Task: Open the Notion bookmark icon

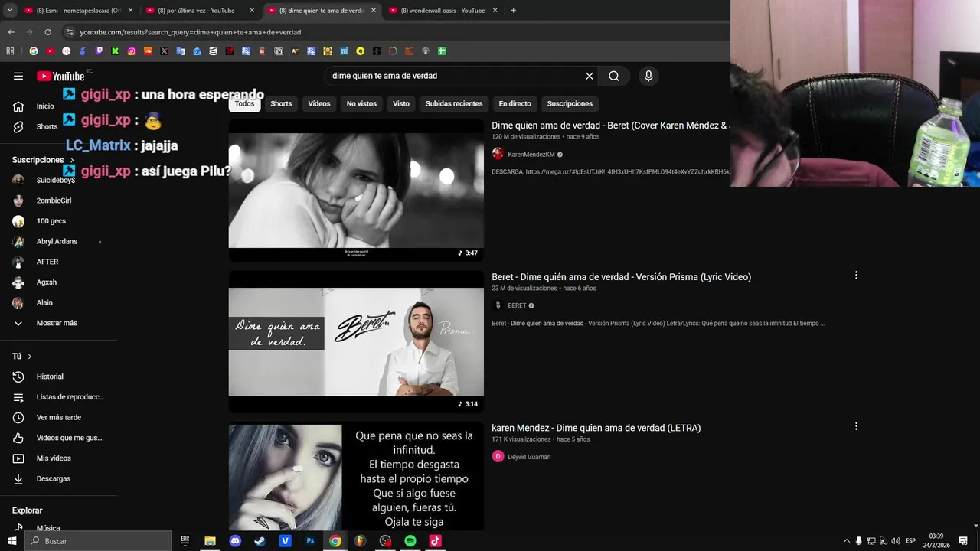Action: [x=279, y=51]
